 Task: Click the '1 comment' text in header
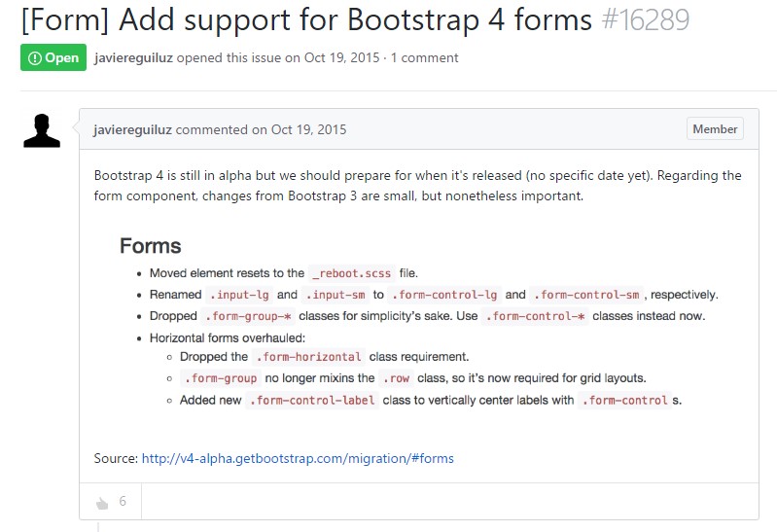[424, 57]
